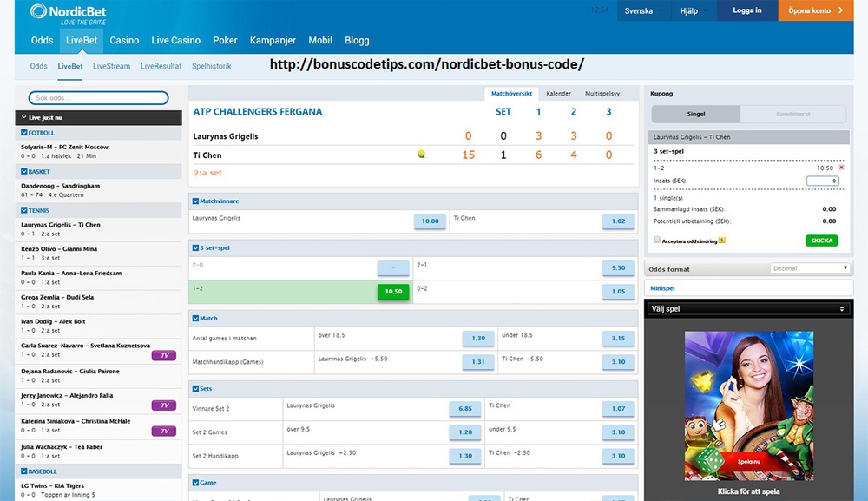The height and width of the screenshot is (501, 868).
Task: Click Set 2 Games under 9.5 odds
Action: (618, 432)
